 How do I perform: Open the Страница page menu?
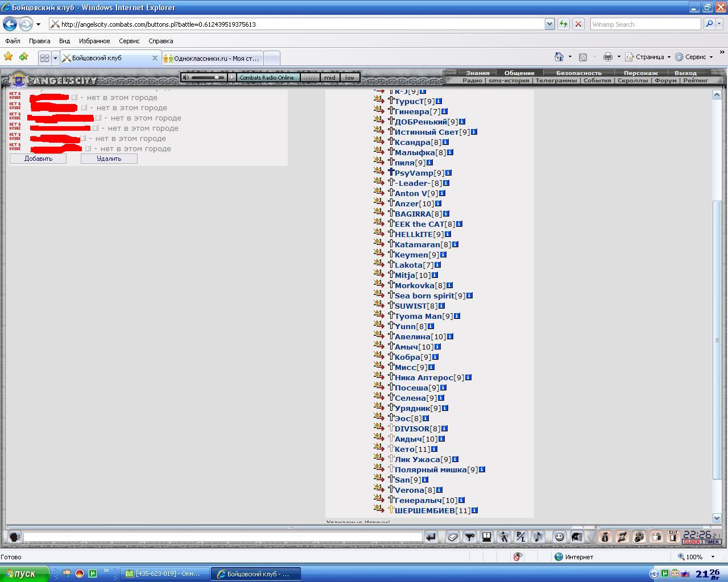click(x=648, y=57)
